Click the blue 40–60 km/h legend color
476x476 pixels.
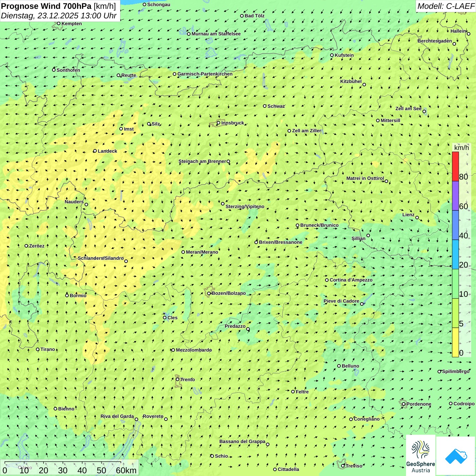[455, 225]
